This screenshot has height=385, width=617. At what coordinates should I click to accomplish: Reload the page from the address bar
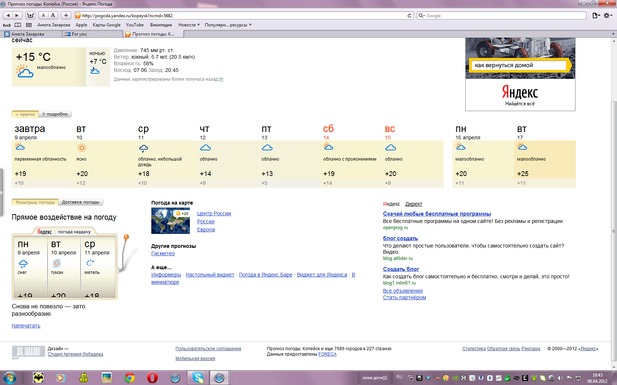(x=410, y=16)
